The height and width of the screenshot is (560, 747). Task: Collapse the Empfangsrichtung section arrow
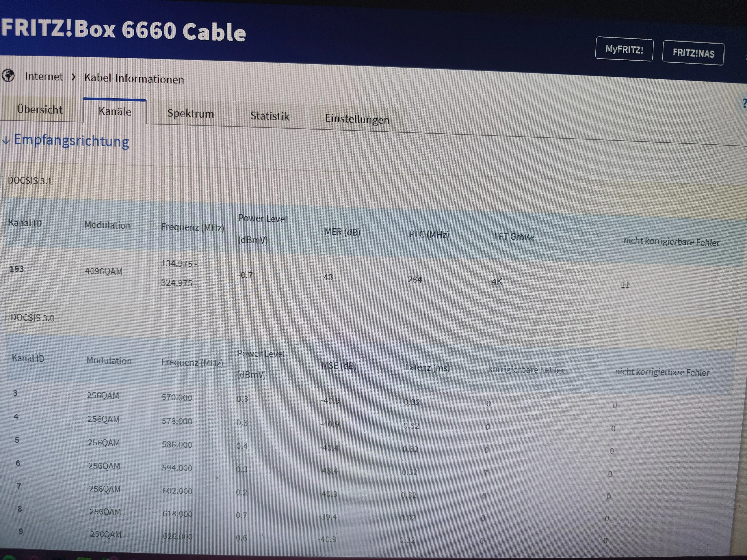6,140
